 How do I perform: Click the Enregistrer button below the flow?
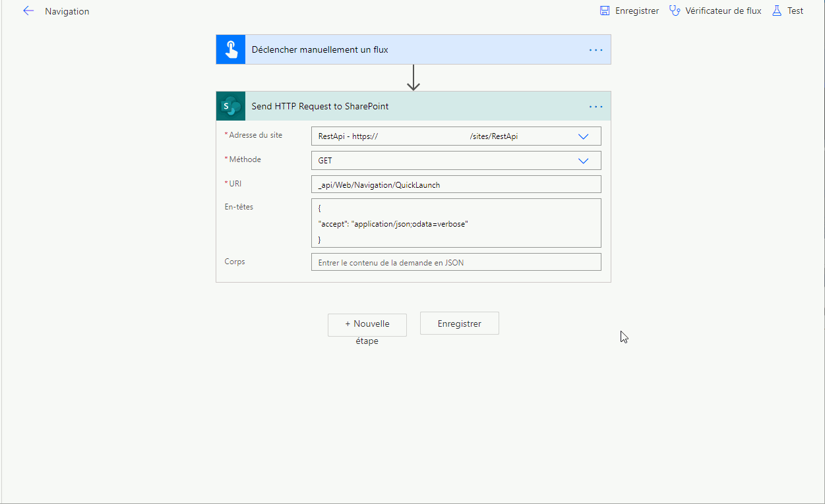pyautogui.click(x=460, y=323)
